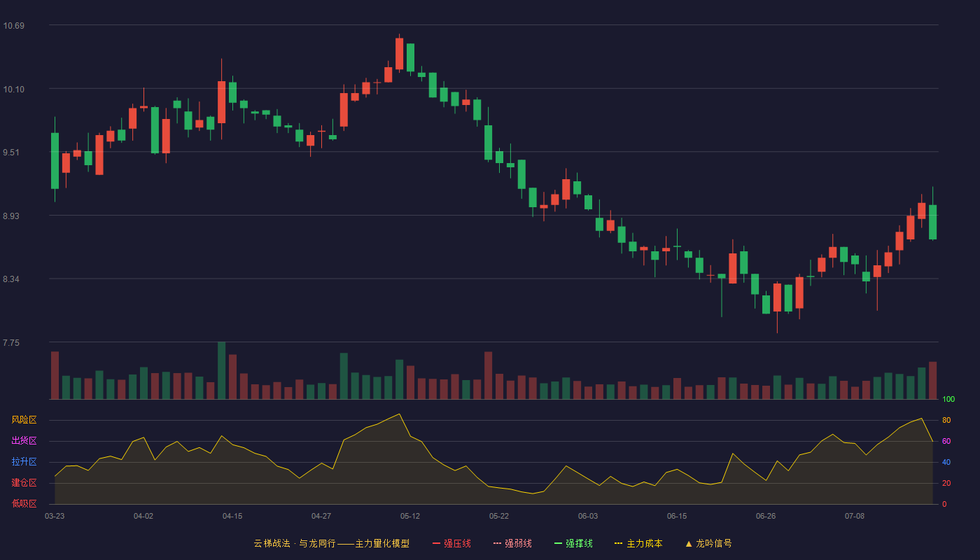The width and height of the screenshot is (980, 560).
Task: Toggle the 强压线 legend item
Action: (x=451, y=543)
